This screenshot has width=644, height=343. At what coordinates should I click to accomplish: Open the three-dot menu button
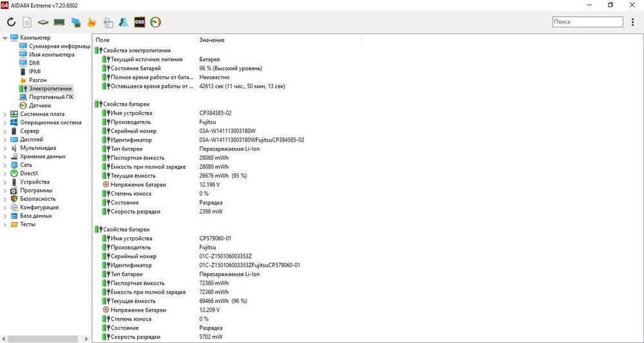pos(632,22)
